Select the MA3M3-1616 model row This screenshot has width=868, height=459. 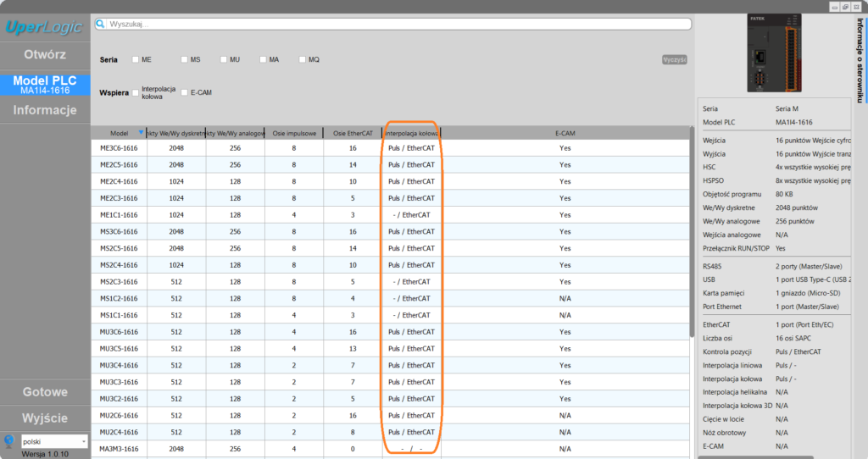pyautogui.click(x=390, y=449)
